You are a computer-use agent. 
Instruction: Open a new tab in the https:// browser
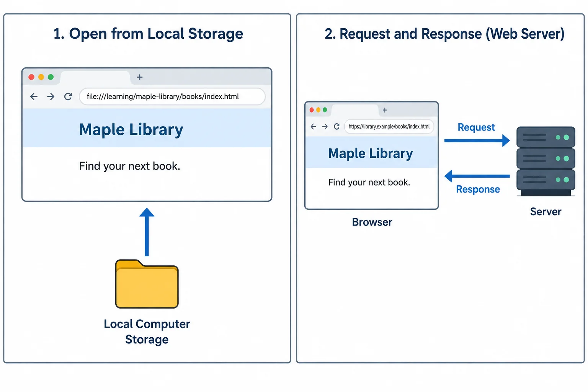[x=385, y=110]
